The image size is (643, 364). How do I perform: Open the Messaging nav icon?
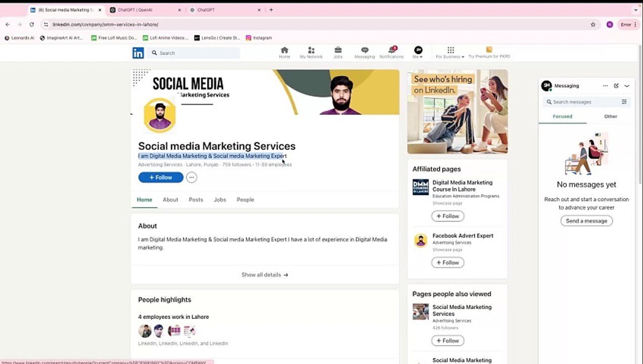[364, 53]
